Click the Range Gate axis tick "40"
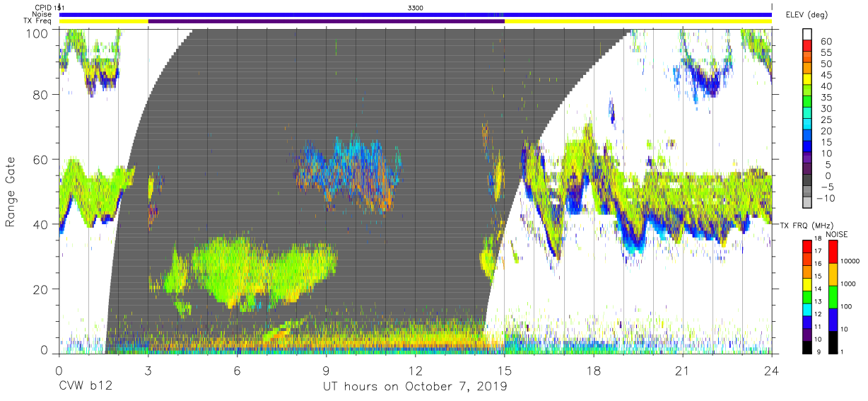 coord(41,224)
